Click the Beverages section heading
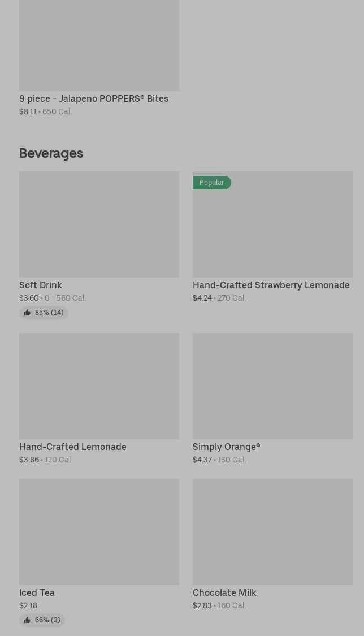Screen dimensions: 364x636 point(51,153)
